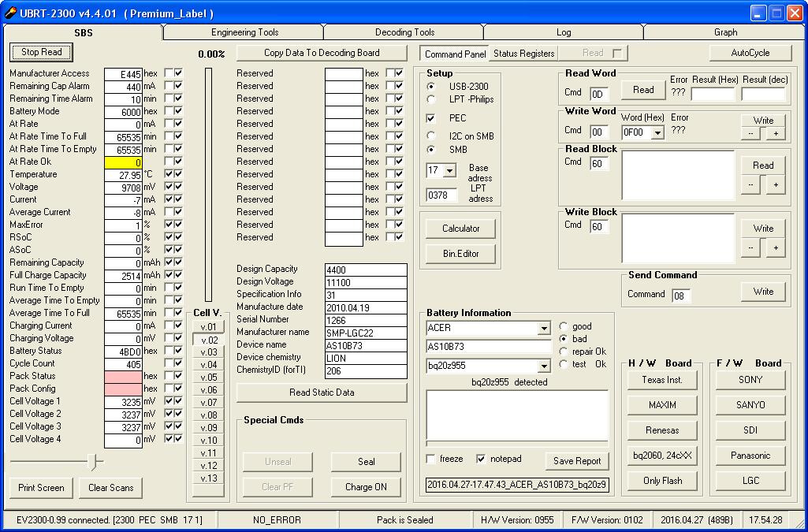Click the Stop Read button

pyautogui.click(x=41, y=52)
